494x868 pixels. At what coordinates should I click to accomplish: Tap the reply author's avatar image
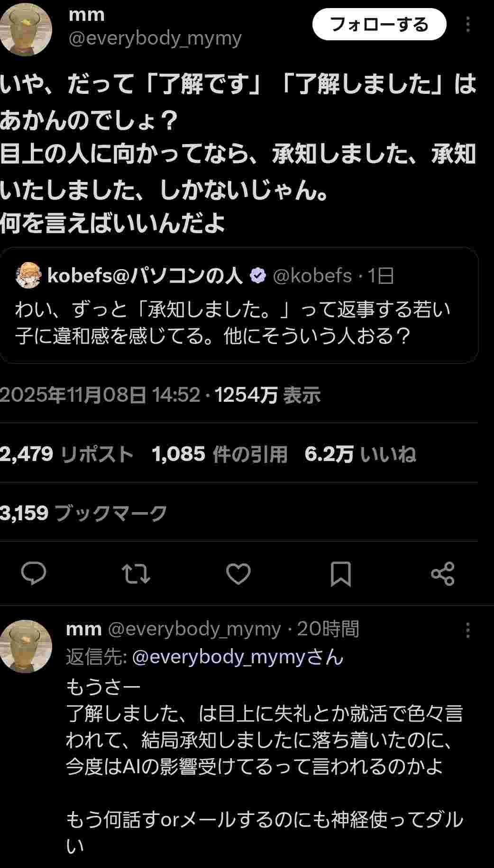[x=26, y=646]
